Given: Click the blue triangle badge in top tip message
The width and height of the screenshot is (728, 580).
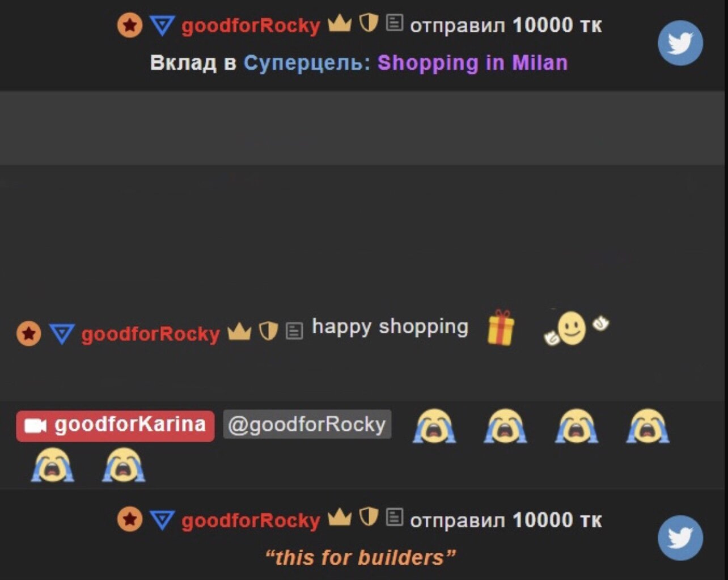Looking at the screenshot, I should point(162,26).
